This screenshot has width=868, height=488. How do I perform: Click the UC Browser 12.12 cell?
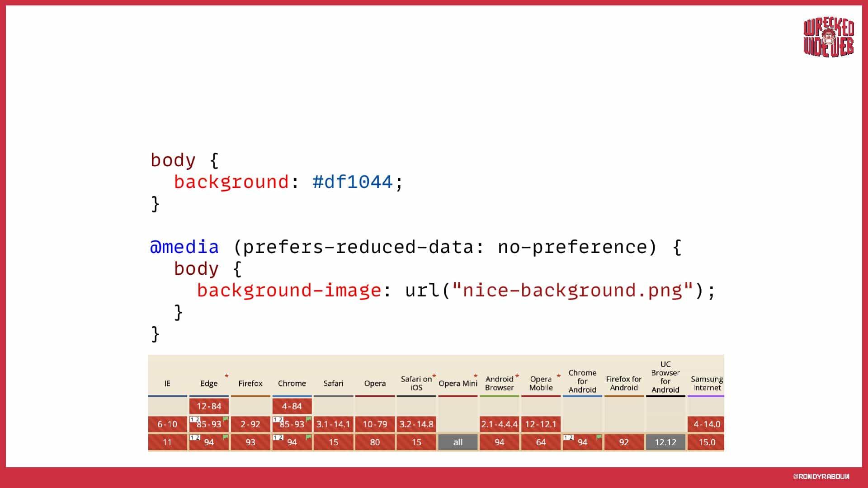point(665,442)
